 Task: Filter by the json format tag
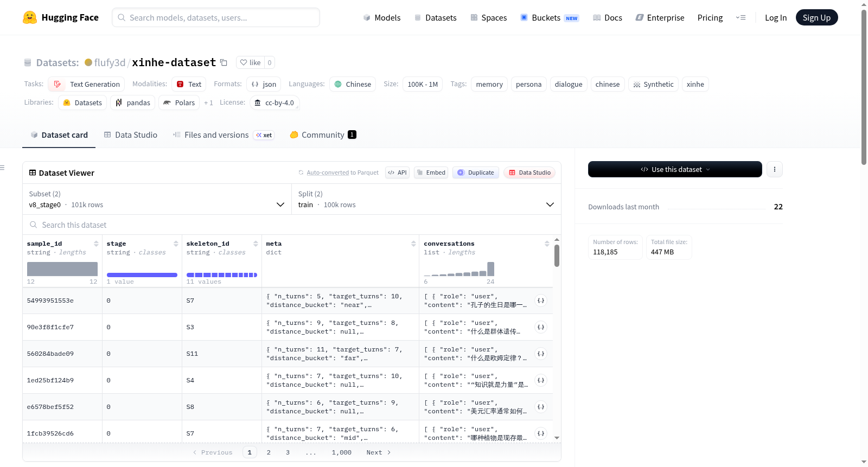264,84
